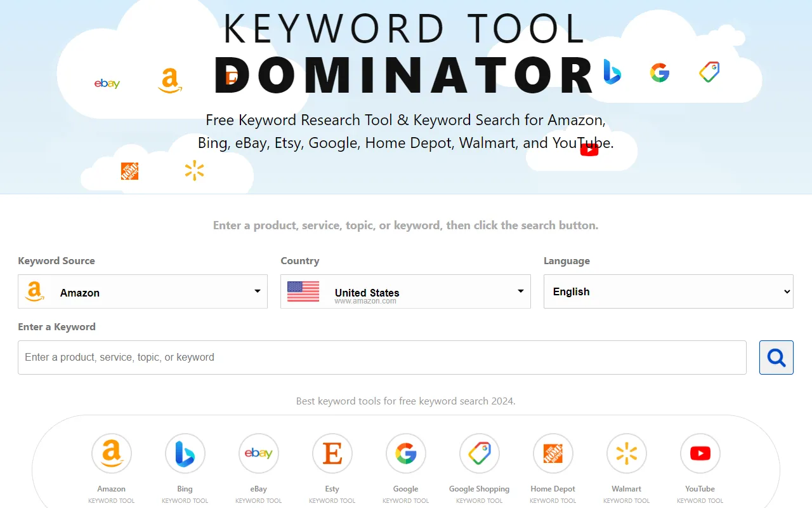Click the Walmart spark logo in header cloud
812x508 pixels.
point(194,171)
